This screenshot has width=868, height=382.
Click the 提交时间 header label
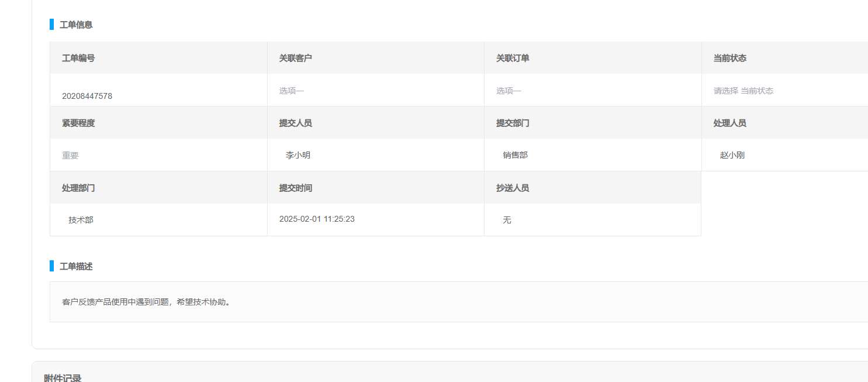click(x=295, y=188)
